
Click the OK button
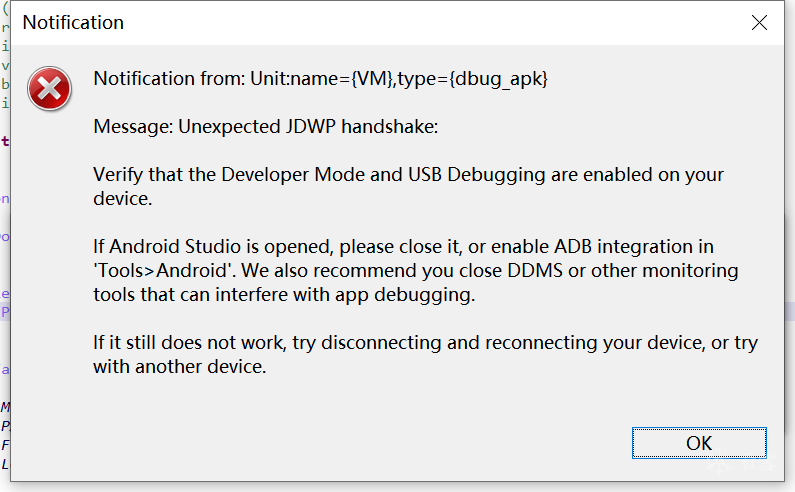pos(699,443)
